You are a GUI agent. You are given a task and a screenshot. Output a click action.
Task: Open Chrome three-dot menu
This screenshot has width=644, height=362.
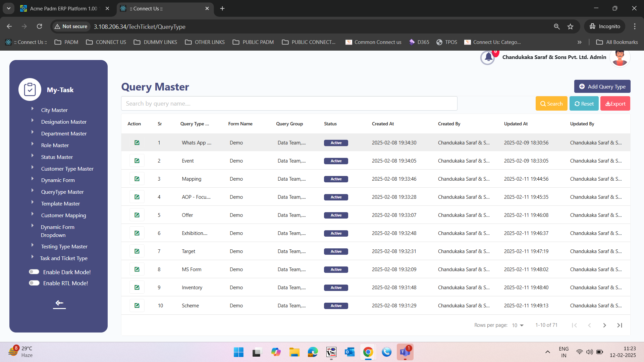(635, 26)
